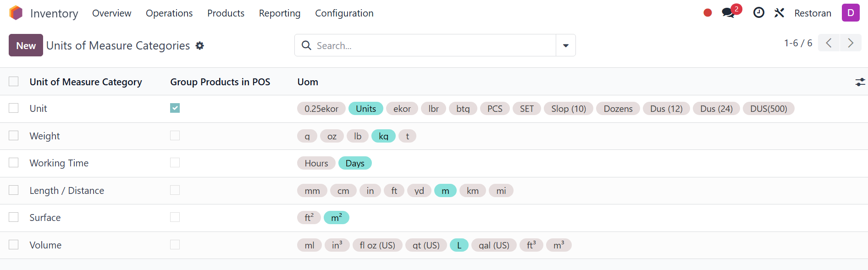Click the magnifier search icon
The height and width of the screenshot is (270, 868).
click(x=306, y=45)
